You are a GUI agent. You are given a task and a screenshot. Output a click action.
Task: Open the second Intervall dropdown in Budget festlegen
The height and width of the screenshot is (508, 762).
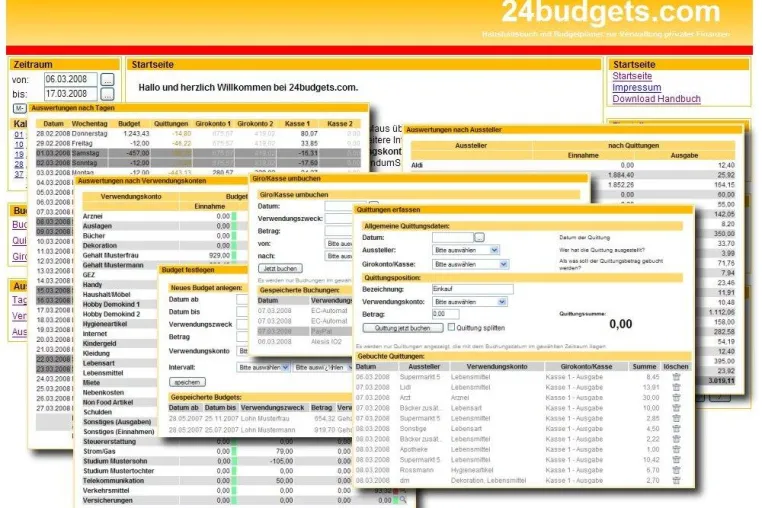(x=323, y=368)
